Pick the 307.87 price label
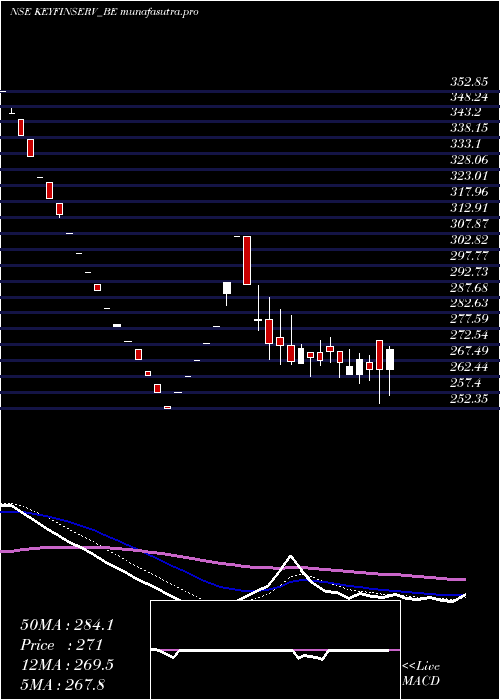Viewport: 500px width, 700px height. pos(468,223)
